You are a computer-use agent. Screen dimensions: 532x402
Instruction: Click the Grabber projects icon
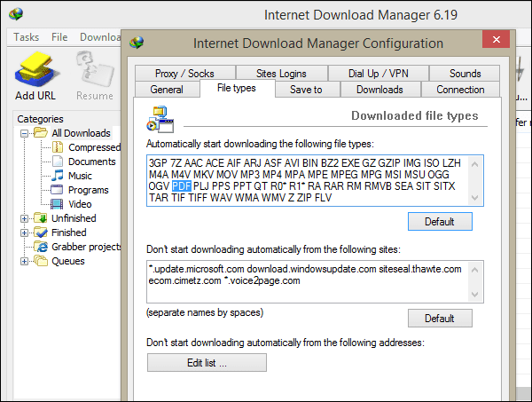(x=41, y=247)
